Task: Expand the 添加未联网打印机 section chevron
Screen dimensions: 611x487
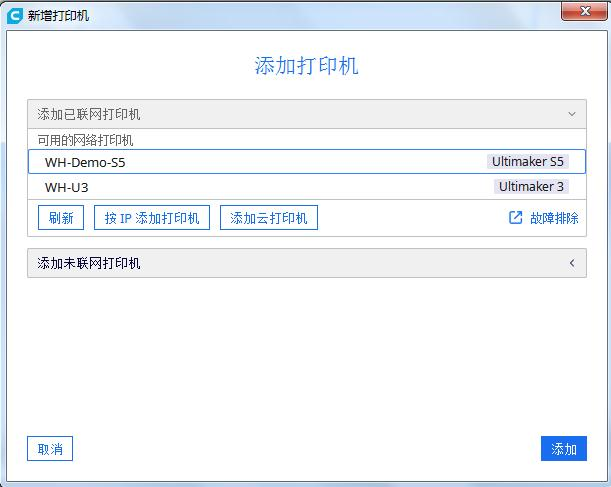Action: pyautogui.click(x=572, y=263)
